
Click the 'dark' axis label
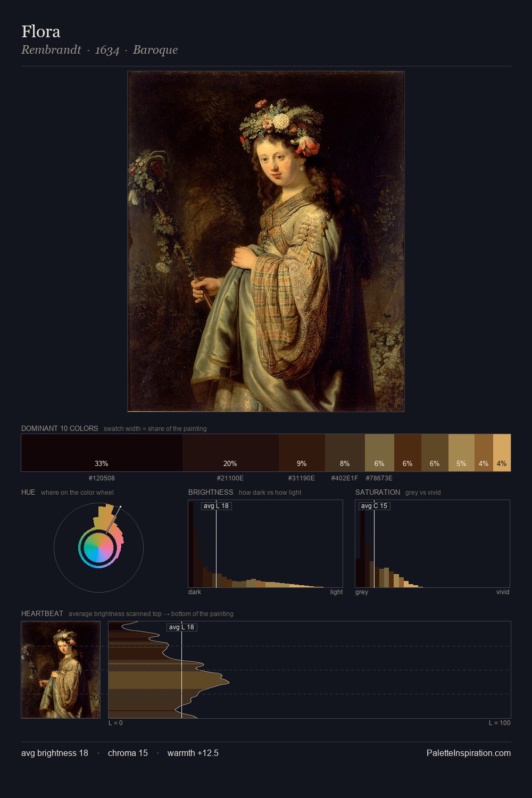pyautogui.click(x=195, y=592)
